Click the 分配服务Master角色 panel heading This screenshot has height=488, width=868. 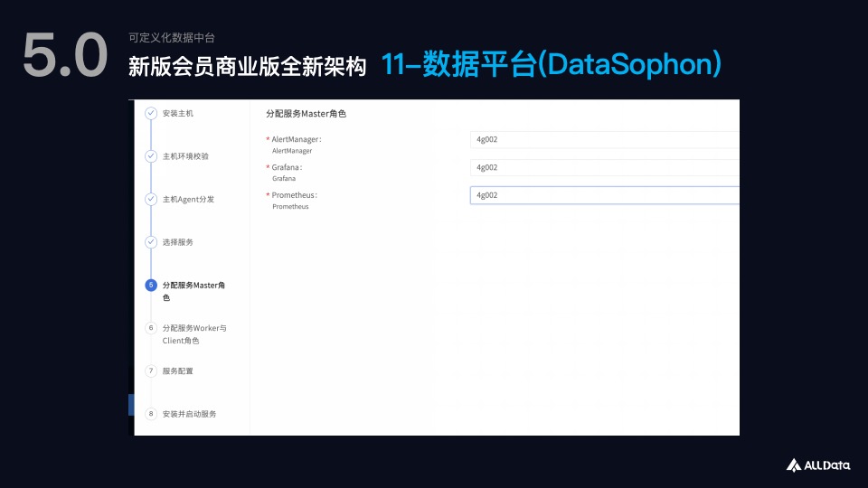307,114
